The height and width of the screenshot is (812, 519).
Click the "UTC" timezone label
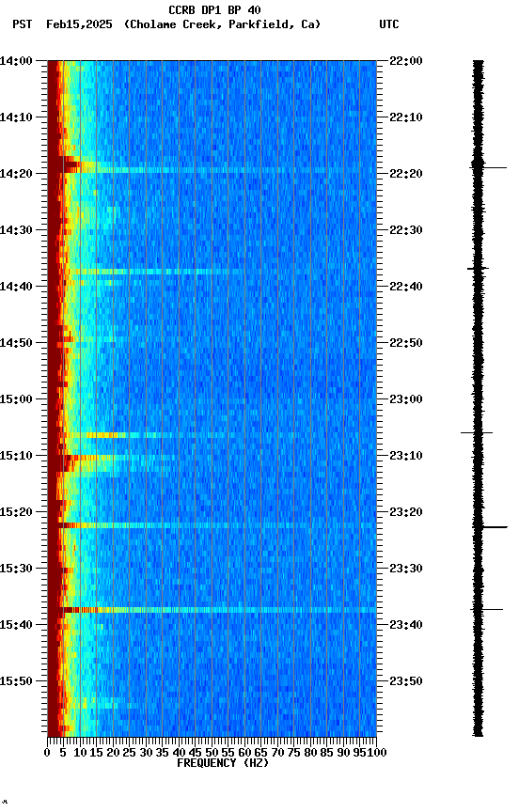[389, 24]
